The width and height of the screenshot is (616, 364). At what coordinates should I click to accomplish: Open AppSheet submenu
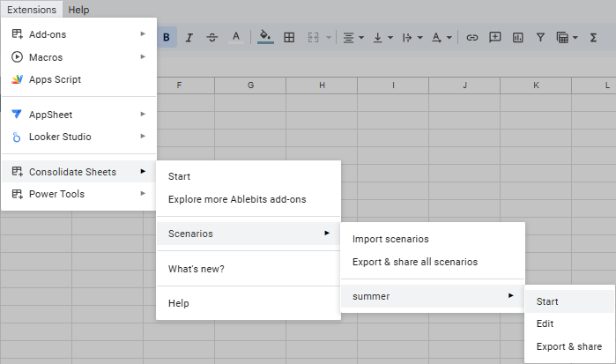point(78,115)
